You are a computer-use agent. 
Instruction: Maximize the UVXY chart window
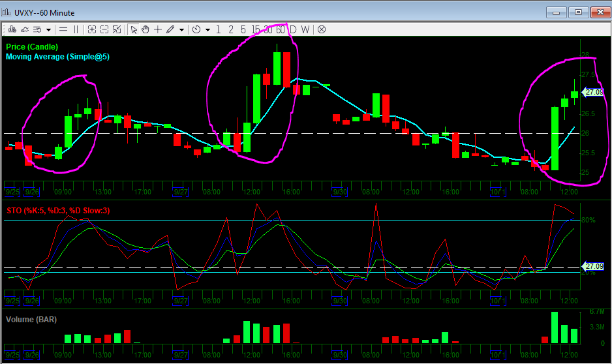579,12
